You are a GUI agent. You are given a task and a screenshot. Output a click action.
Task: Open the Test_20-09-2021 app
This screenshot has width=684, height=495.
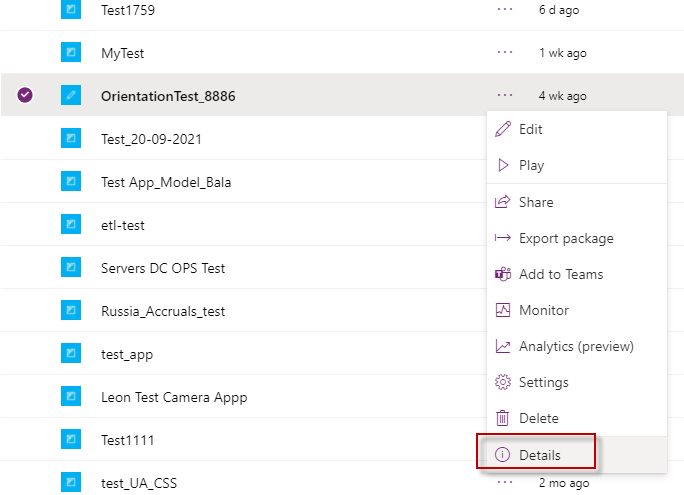[x=151, y=139]
